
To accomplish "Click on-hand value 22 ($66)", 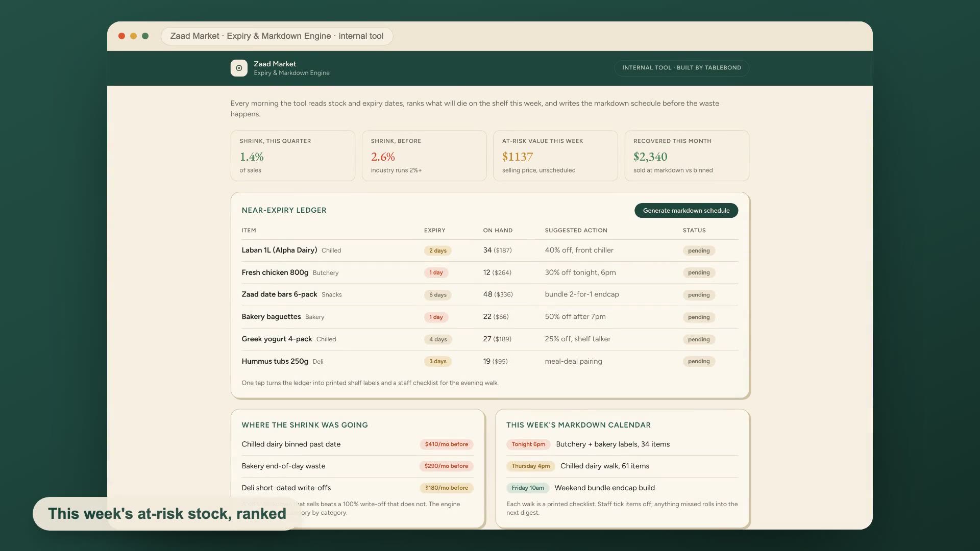I will (x=496, y=317).
